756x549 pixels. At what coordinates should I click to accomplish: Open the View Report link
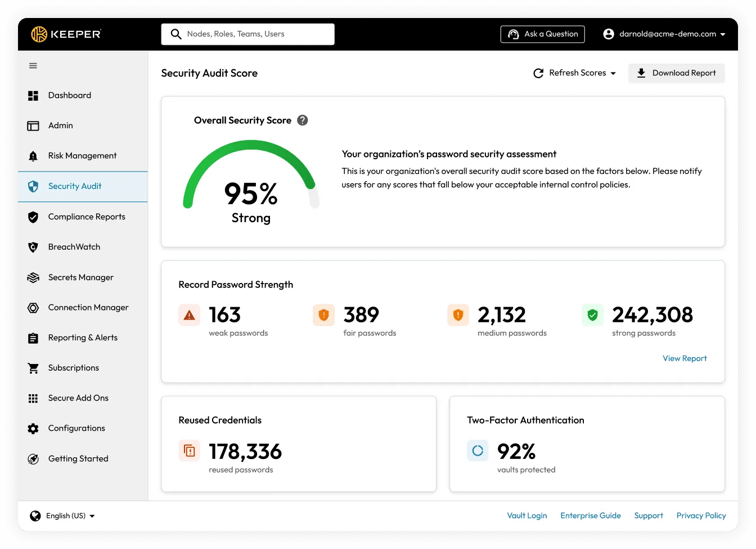pos(685,358)
